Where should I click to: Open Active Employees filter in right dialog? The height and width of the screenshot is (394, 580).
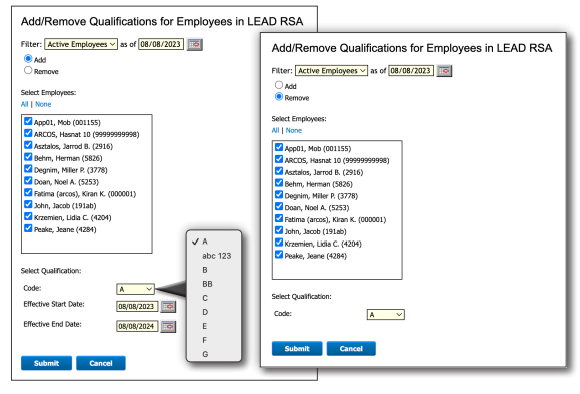[331, 71]
